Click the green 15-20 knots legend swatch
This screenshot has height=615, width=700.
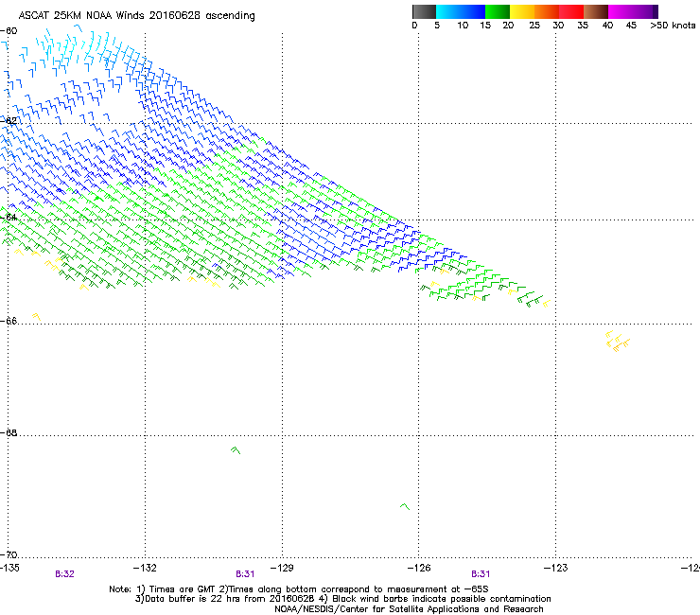point(498,11)
